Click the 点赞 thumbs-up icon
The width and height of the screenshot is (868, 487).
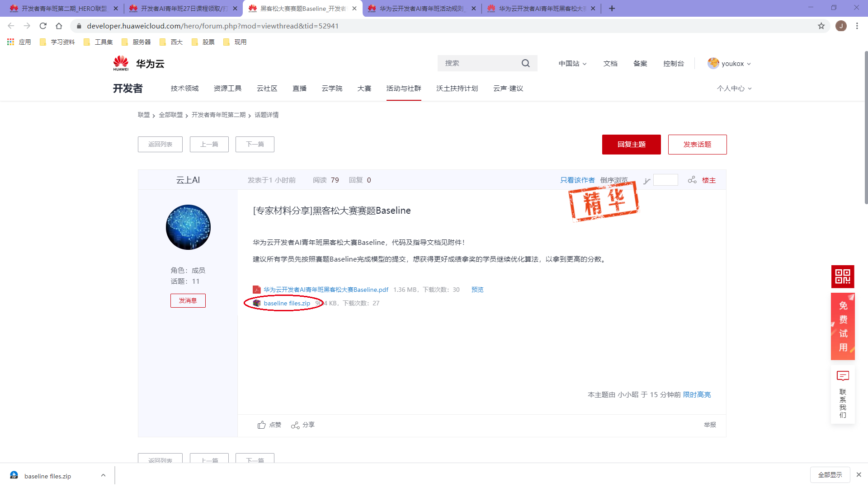pos(261,425)
